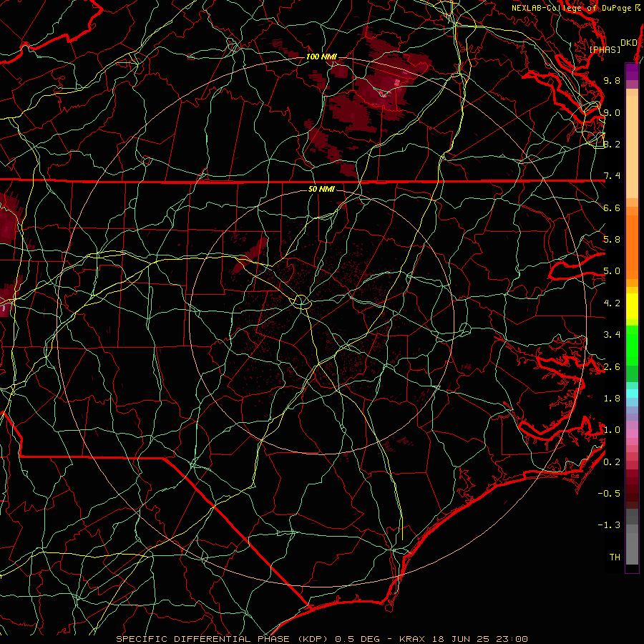Pick the pink colorbar segment near 1.0
The image size is (644, 644).
632,433
